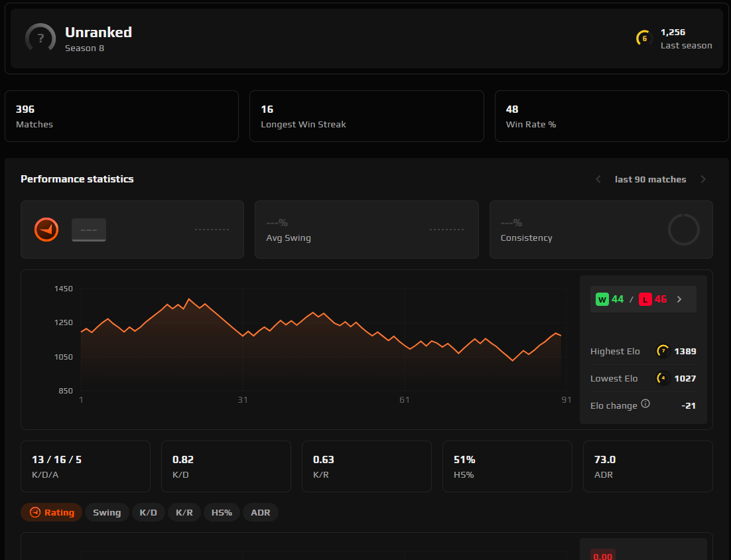This screenshot has height=560, width=731.
Task: Click the K/D/A 13 / 16 / 5 card
Action: (x=86, y=466)
